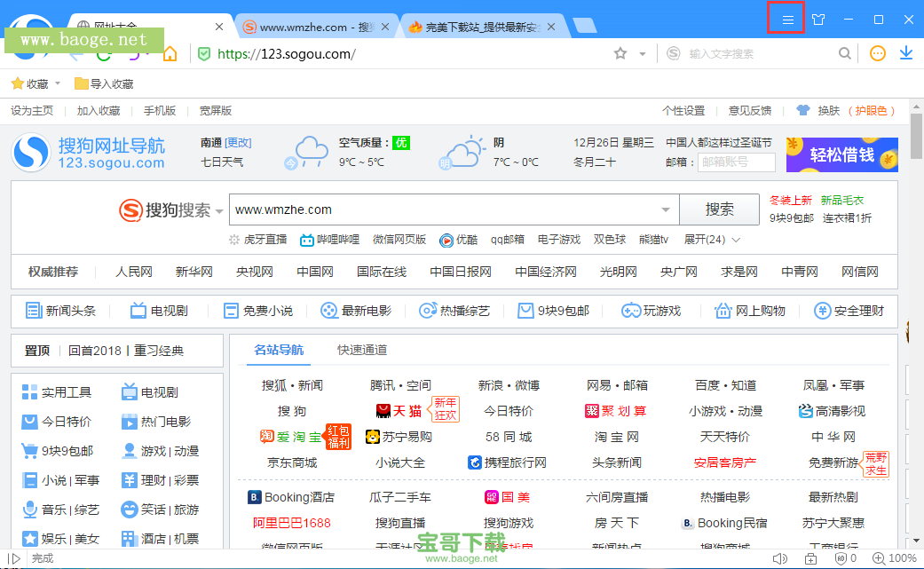The height and width of the screenshot is (569, 924).
Task: Click the home button icon
Action: coord(169,53)
